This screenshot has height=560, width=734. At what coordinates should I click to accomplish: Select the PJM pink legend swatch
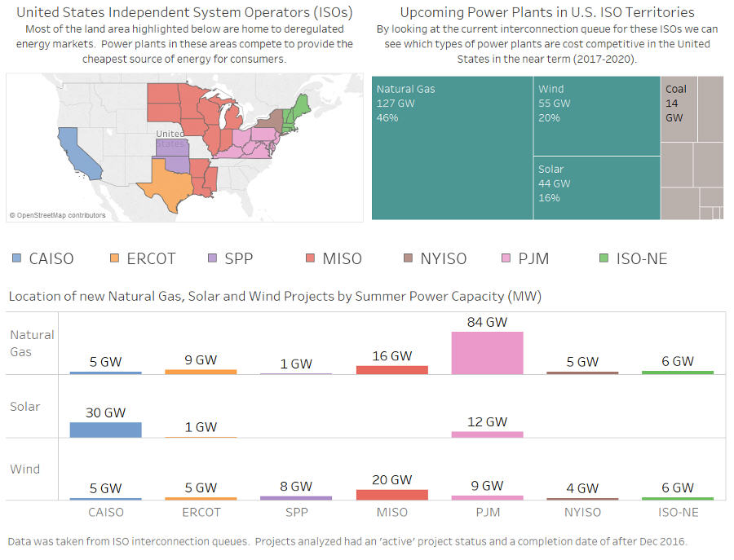tap(504, 259)
